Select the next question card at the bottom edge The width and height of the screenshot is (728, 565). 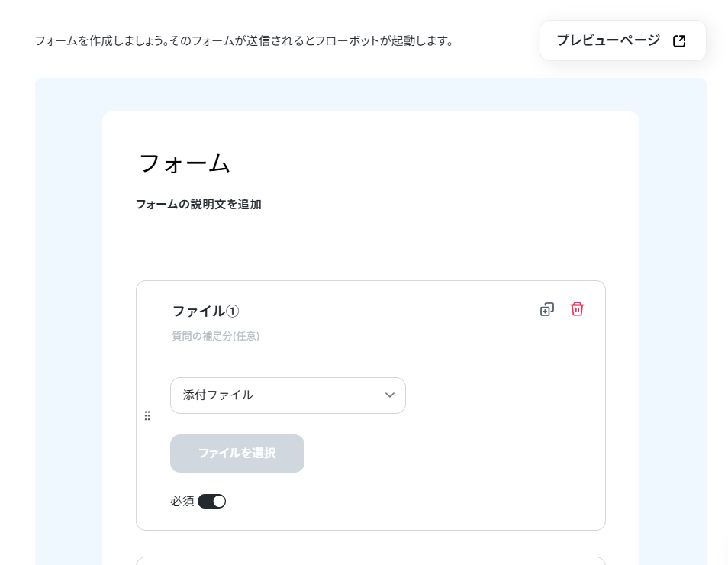click(371, 561)
